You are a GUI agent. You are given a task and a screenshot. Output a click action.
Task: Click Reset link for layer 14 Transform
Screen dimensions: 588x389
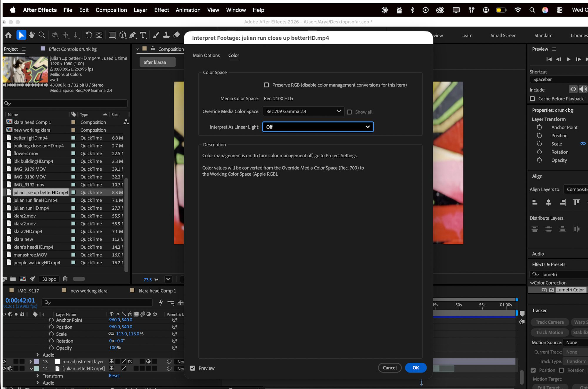coord(114,375)
